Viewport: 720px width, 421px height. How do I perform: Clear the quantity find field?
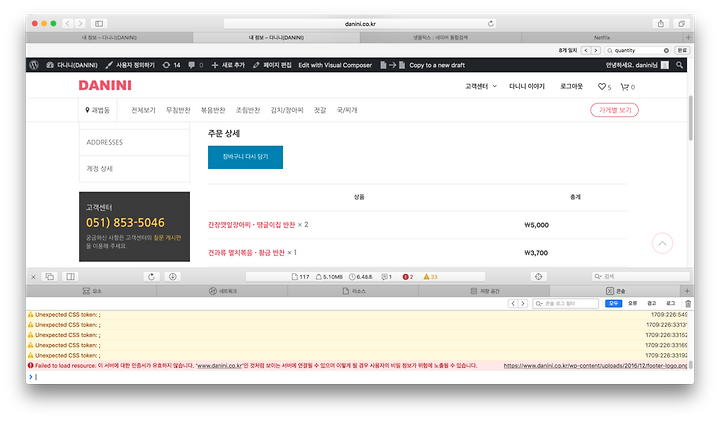666,51
